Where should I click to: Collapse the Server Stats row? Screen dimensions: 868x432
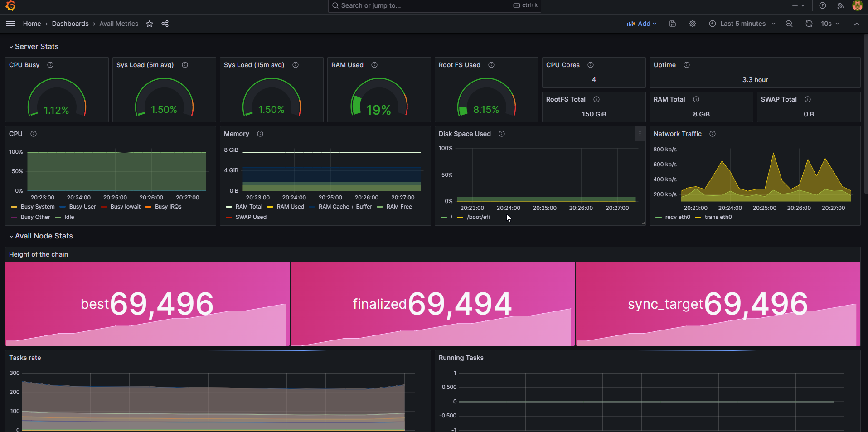[x=11, y=47]
